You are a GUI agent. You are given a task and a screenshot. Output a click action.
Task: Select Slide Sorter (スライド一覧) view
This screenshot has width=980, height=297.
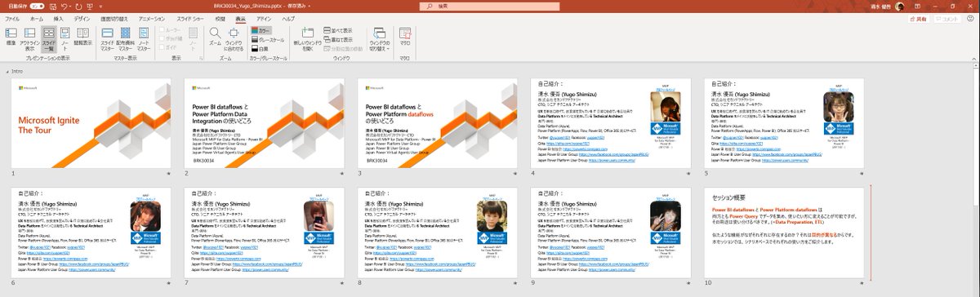[x=49, y=38]
